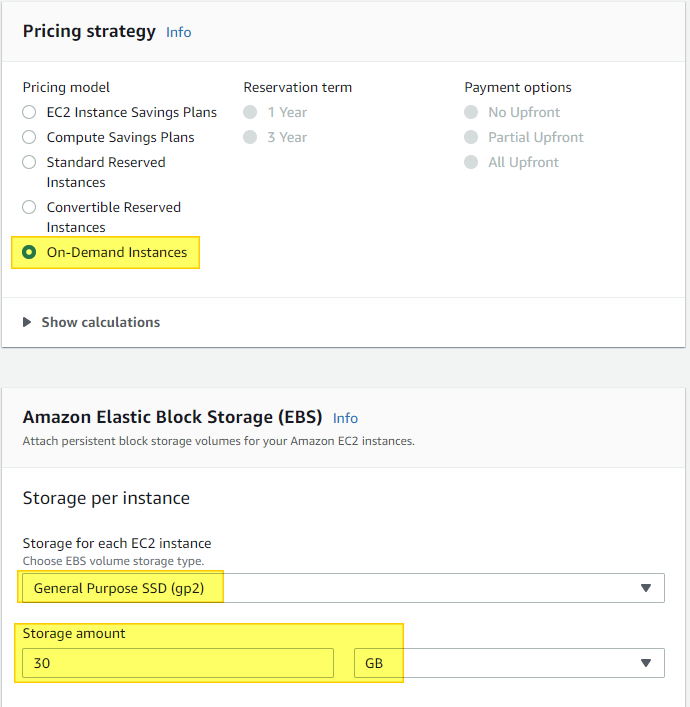Click the Show calculations triangle icon
Screen dimensions: 690x707
click(27, 322)
